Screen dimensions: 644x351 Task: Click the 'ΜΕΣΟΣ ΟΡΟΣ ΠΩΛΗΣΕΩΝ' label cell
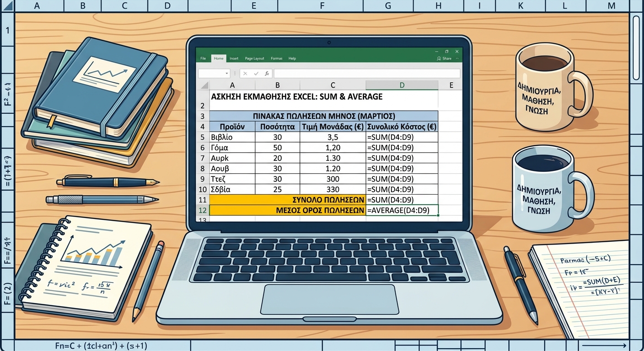tap(288, 210)
